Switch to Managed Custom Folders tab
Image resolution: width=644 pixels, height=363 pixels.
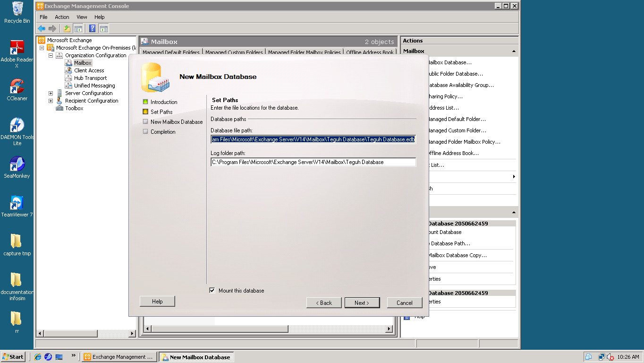[x=234, y=52]
